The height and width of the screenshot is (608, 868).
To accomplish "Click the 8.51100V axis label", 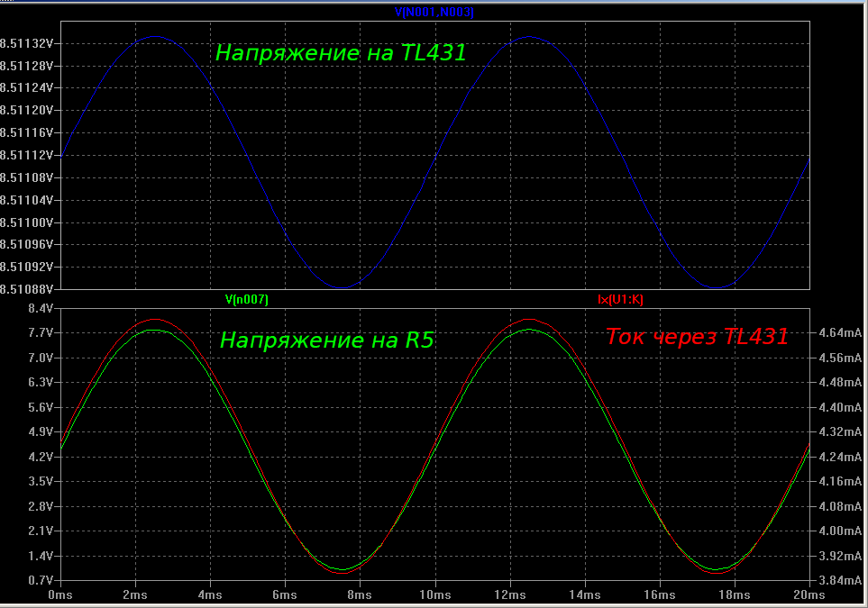I will tap(26, 223).
